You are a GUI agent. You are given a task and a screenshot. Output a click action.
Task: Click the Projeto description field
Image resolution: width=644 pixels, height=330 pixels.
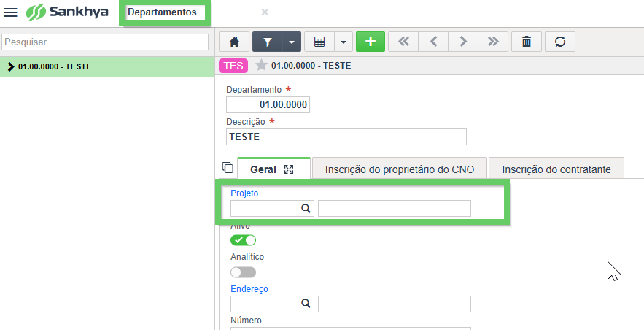[395, 208]
